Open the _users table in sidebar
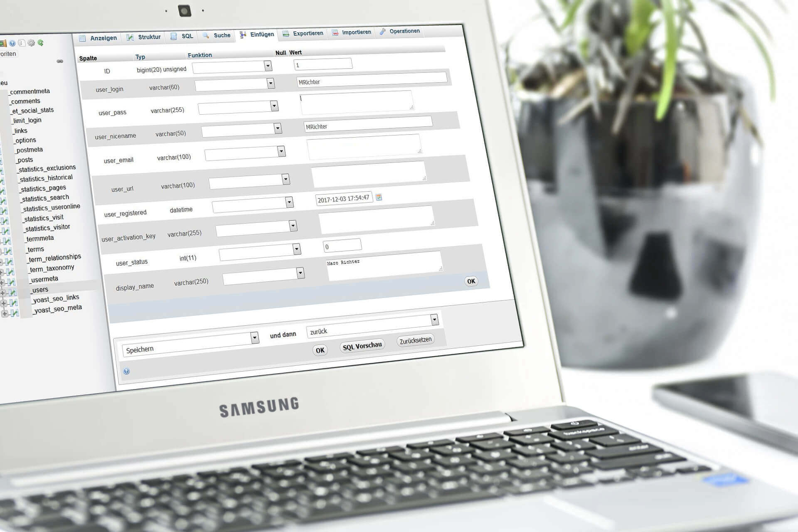The height and width of the screenshot is (532, 798). click(39, 289)
